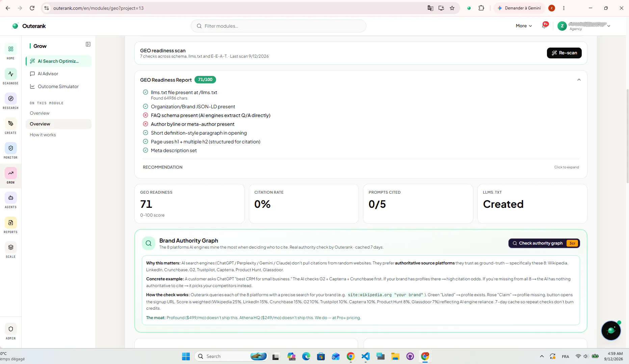Screen dimensions: 629x364
Task: Reload the page in browser
Action: tap(32, 8)
